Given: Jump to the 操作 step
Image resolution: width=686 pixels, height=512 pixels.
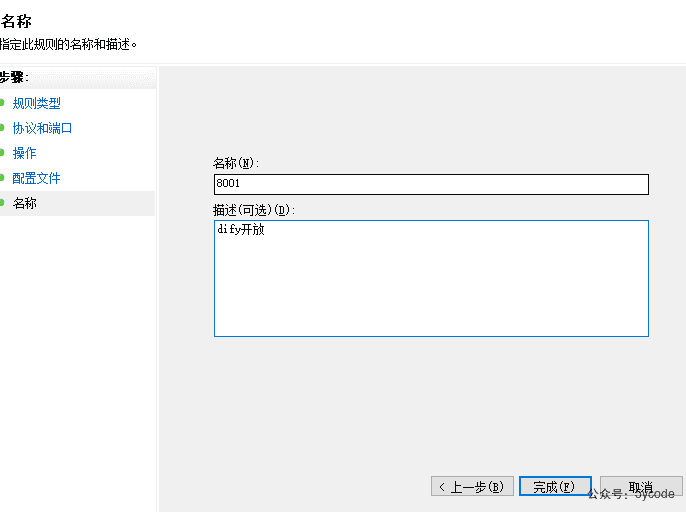Looking at the screenshot, I should pyautogui.click(x=24, y=153).
